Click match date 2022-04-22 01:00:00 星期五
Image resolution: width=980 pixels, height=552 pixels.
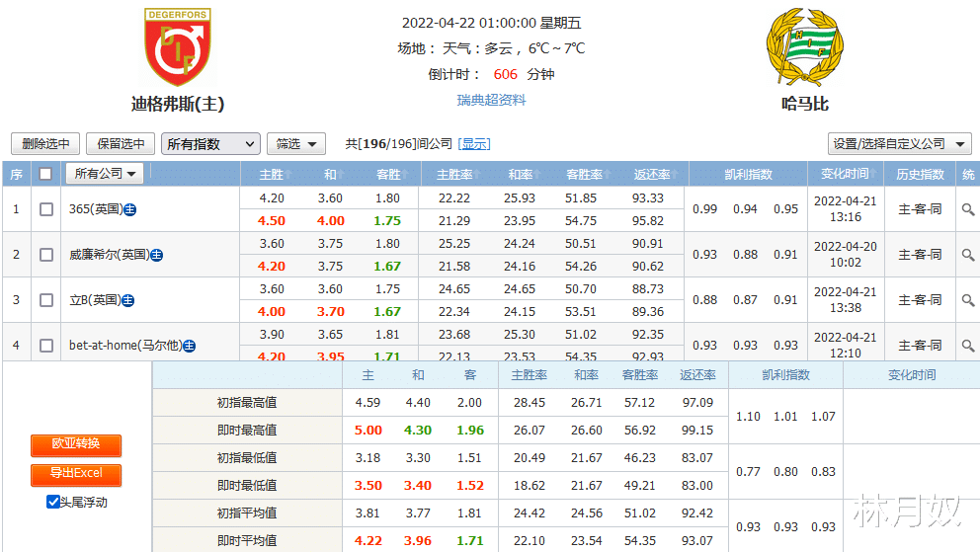coord(491,23)
